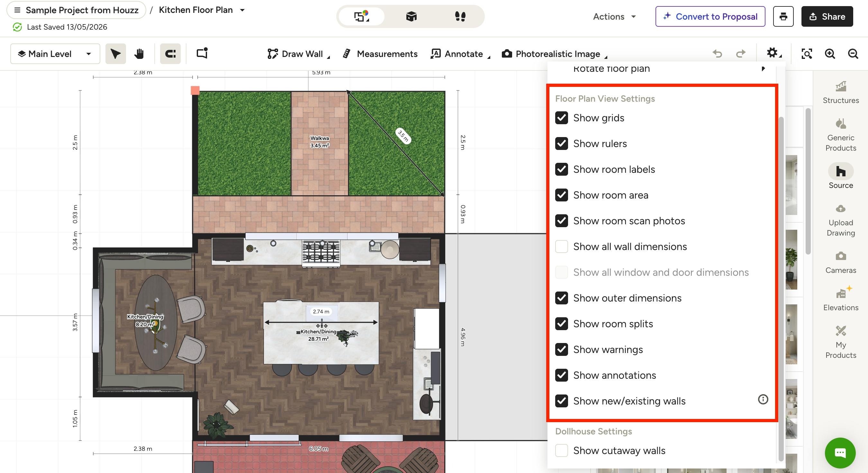
Task: Uncheck Show warnings
Action: click(x=561, y=349)
